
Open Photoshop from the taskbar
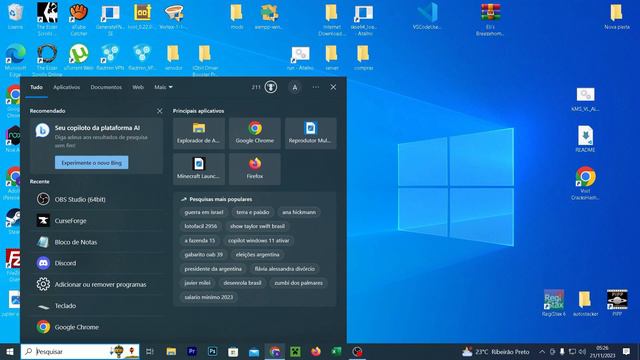(x=212, y=351)
